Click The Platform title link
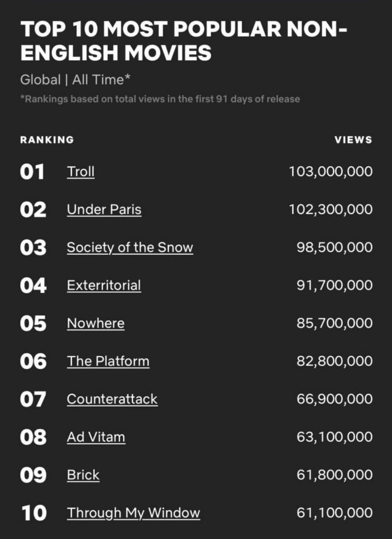The image size is (392, 539). (x=108, y=361)
